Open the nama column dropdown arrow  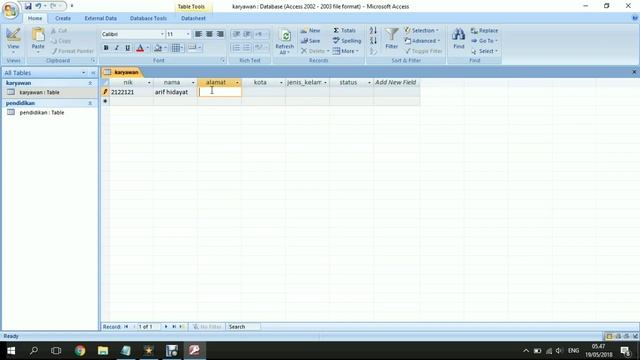(193, 82)
